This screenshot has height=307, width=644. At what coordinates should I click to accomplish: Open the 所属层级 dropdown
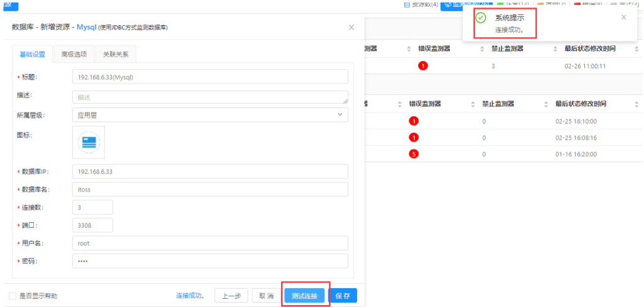pyautogui.click(x=210, y=115)
